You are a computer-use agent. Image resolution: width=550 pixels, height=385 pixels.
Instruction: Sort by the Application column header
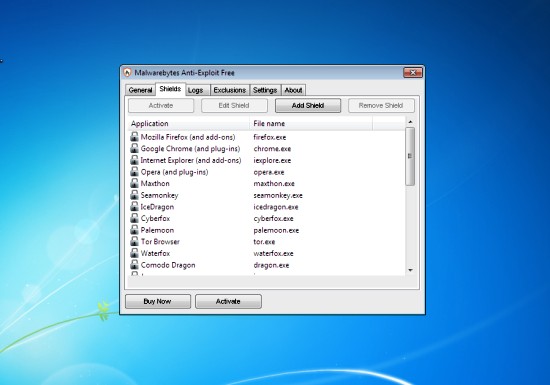[188, 123]
